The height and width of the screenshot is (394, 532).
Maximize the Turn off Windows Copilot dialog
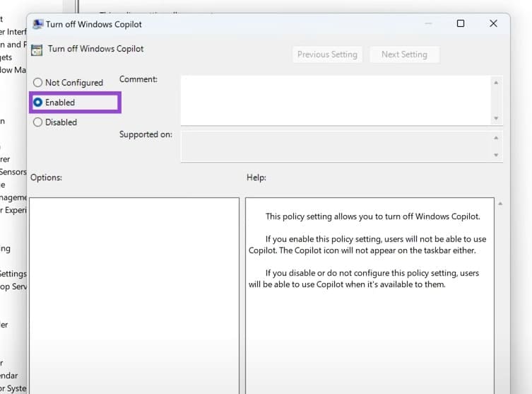(461, 23)
